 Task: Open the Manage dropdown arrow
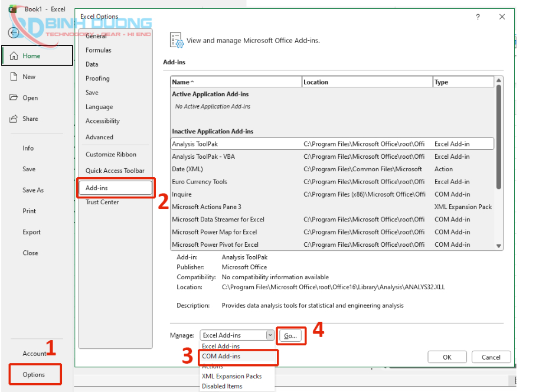pos(270,335)
